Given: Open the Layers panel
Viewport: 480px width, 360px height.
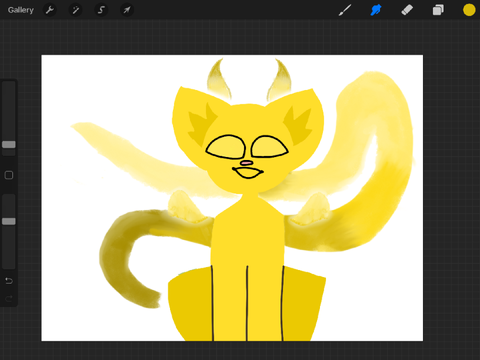Looking at the screenshot, I should tap(438, 10).
